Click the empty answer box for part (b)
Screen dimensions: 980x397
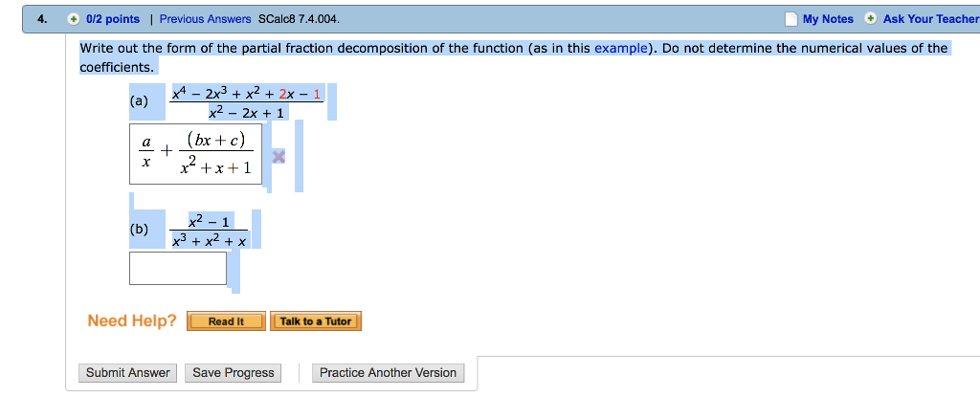(x=178, y=268)
